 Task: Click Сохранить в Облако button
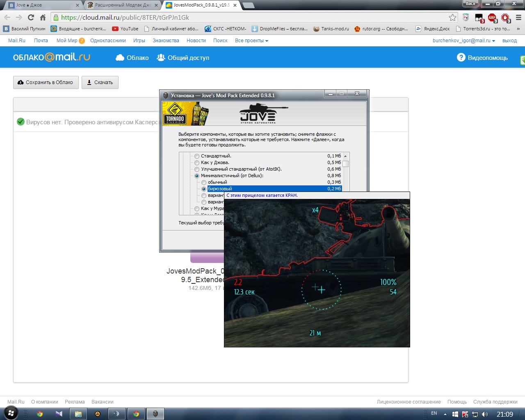[46, 82]
